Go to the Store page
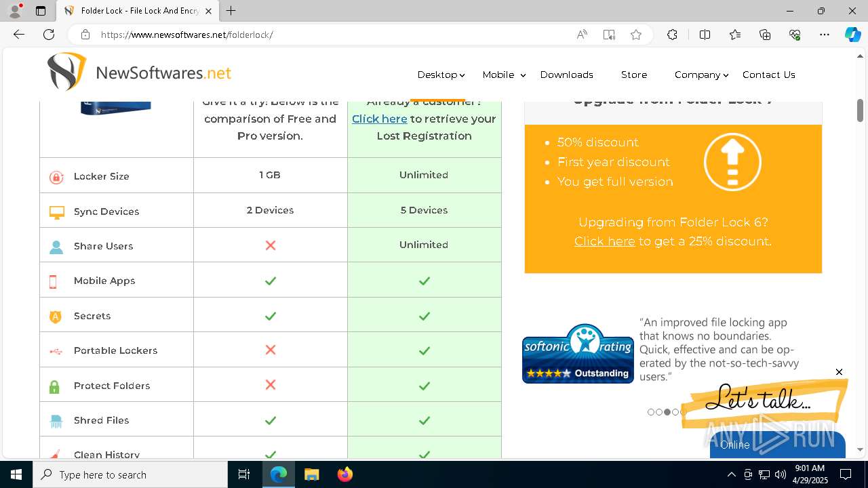This screenshot has width=868, height=488. (634, 75)
